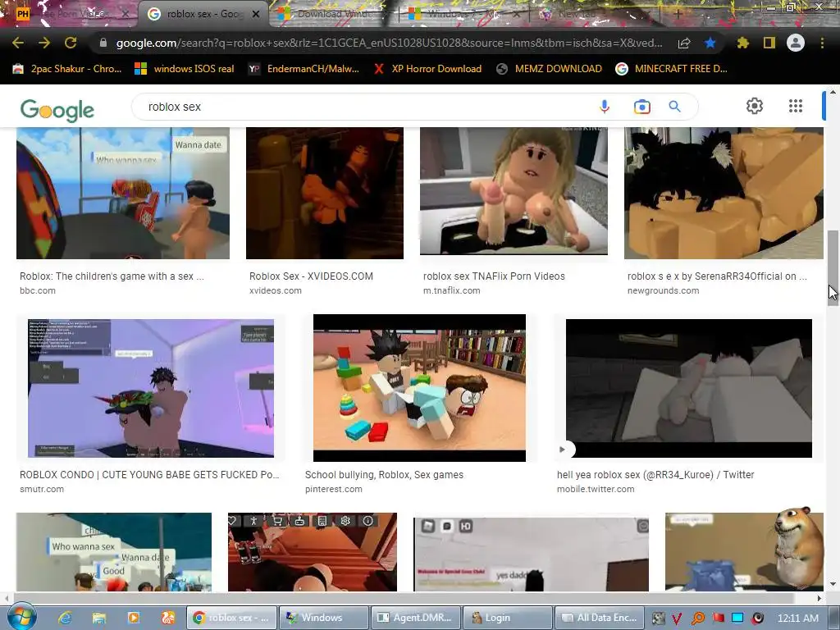The width and height of the screenshot is (840, 630).
Task: Go to the Google home logo
Action: tap(57, 111)
